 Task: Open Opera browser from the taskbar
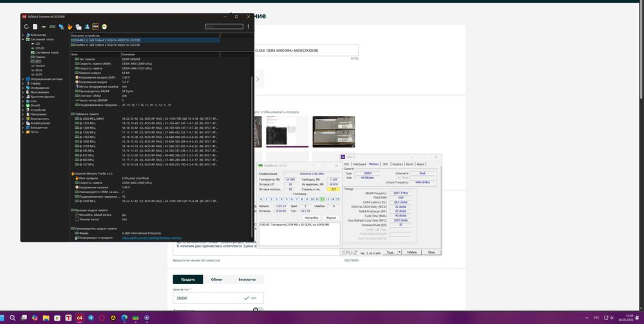102,318
